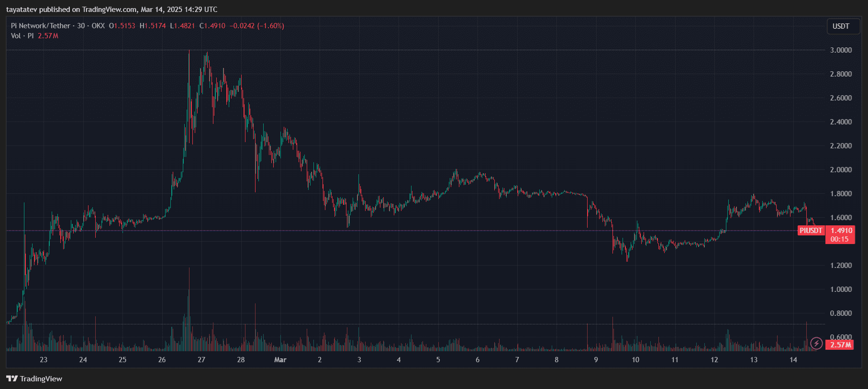Click the 6 date label on time axis
Image resolution: width=868 pixels, height=389 pixels.
[x=478, y=360]
